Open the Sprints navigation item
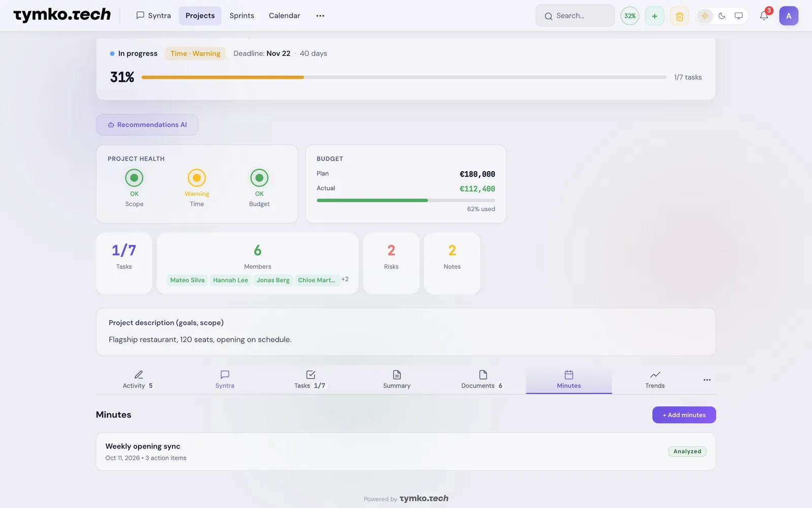Viewport: 812px width, 508px height. tap(242, 16)
